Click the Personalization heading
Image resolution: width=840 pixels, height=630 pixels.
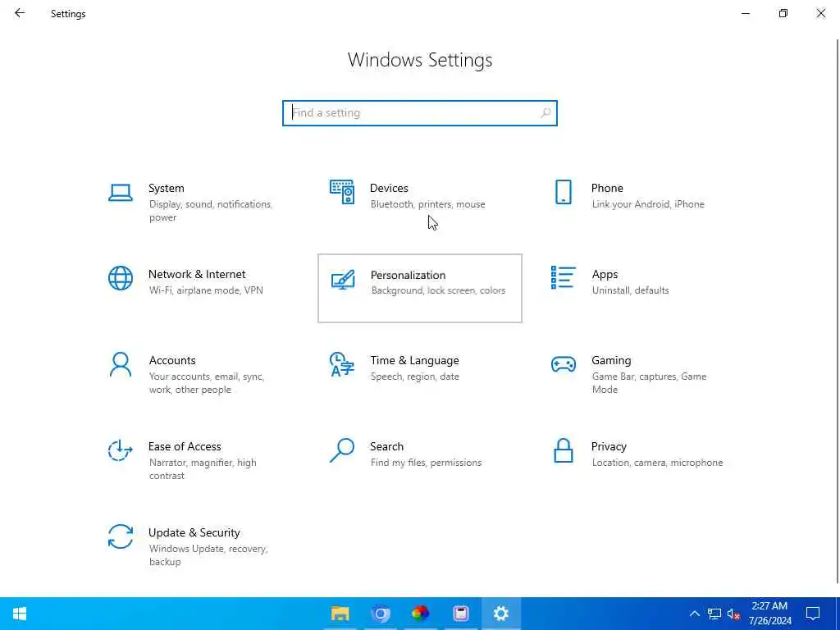point(408,275)
